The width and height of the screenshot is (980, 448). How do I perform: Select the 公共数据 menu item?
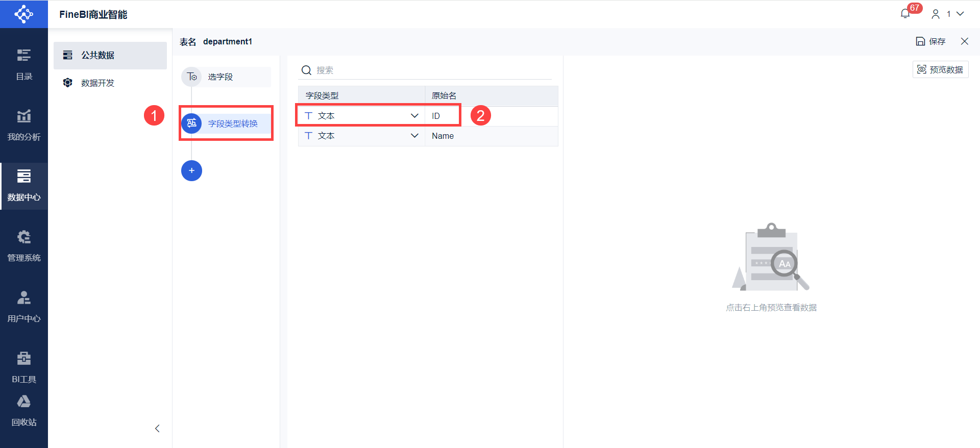(x=110, y=55)
